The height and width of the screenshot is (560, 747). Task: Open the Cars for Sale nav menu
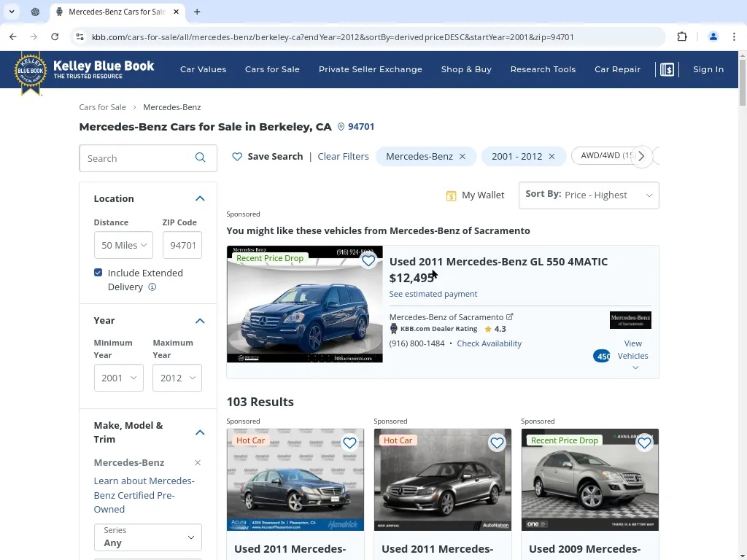tap(272, 69)
